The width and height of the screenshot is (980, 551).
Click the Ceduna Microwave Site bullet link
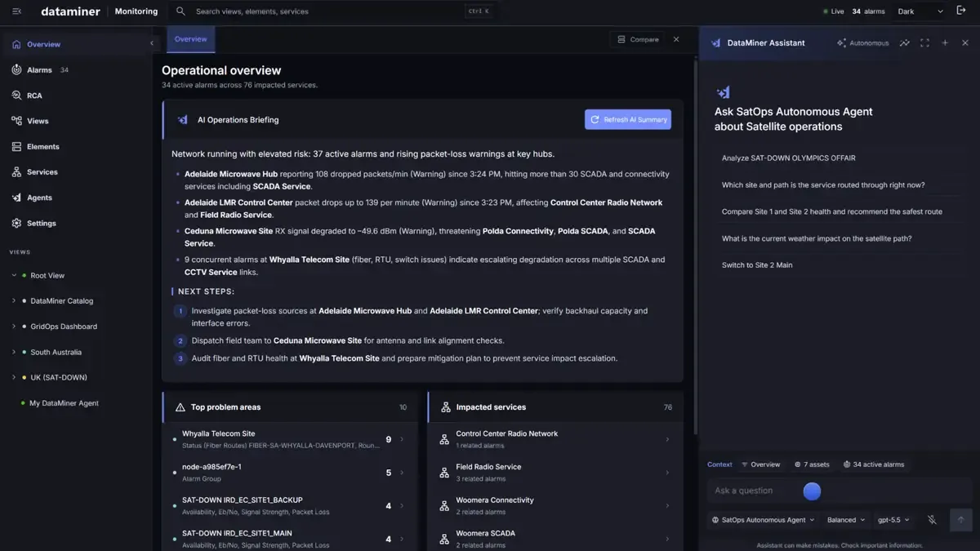(x=229, y=231)
